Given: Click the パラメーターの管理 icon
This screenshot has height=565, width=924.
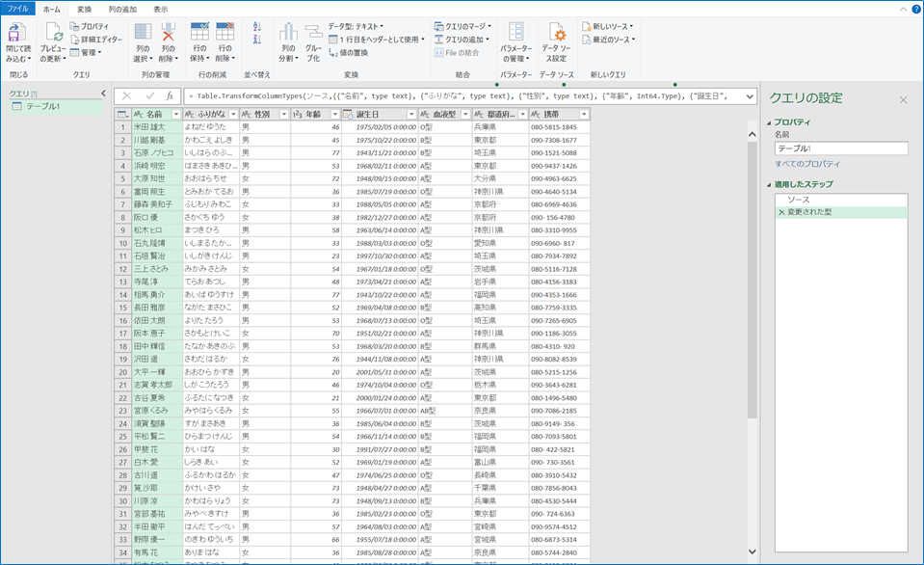Looking at the screenshot, I should click(x=516, y=33).
